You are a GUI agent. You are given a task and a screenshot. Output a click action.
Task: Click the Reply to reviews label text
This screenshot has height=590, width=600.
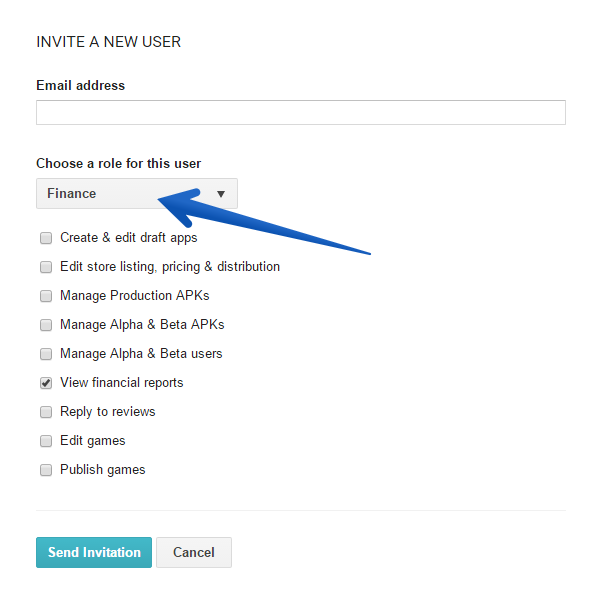[x=108, y=412]
